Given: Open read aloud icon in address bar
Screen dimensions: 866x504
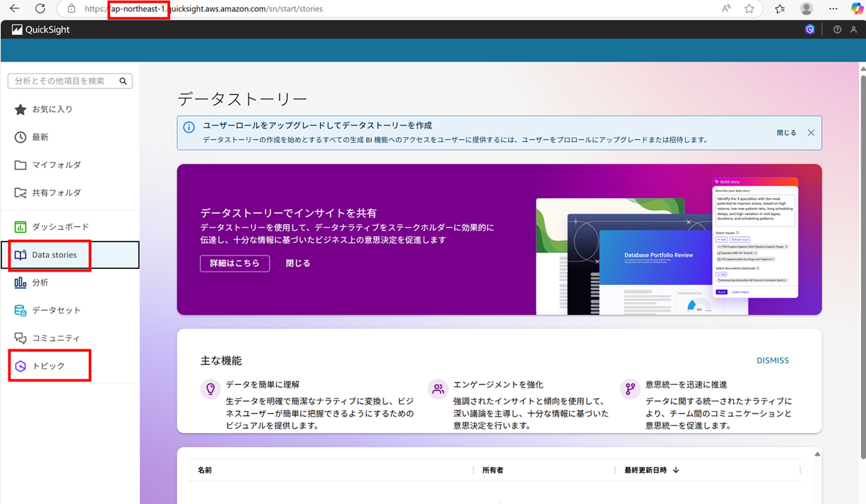Looking at the screenshot, I should click(727, 9).
